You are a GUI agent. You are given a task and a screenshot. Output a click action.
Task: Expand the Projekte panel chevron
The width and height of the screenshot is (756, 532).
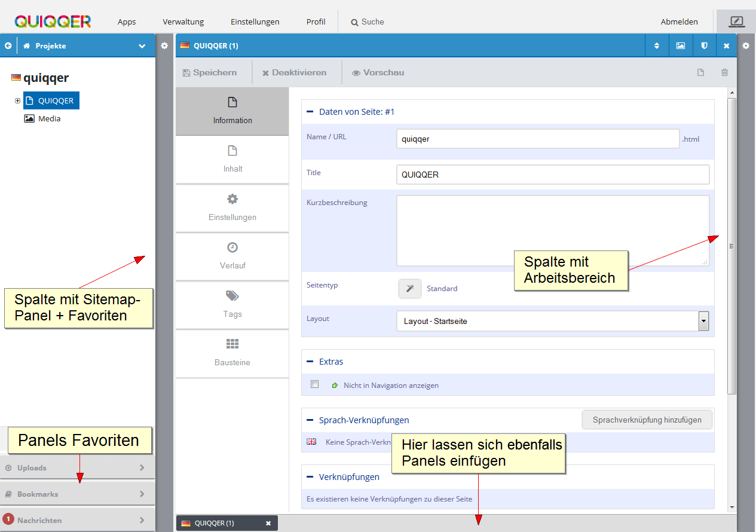coord(142,46)
